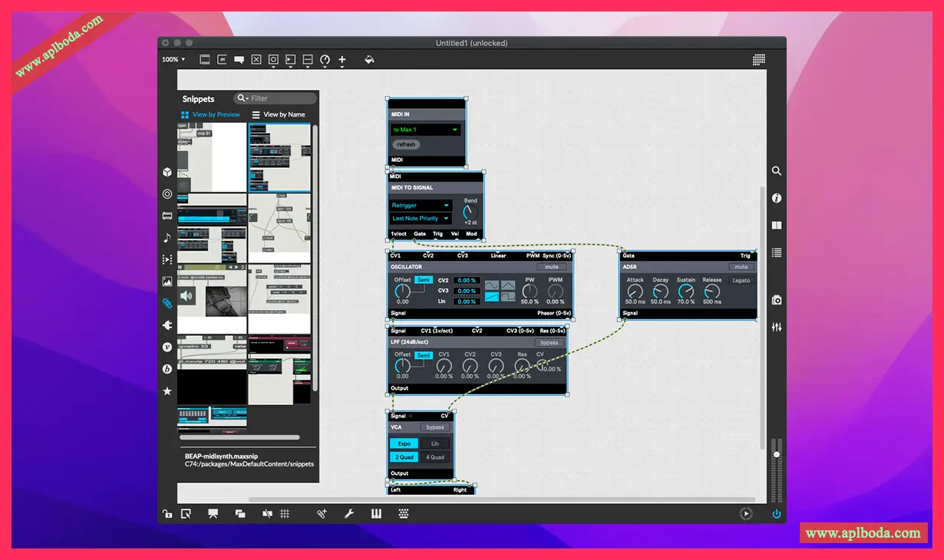Click the paint bucket color tool in the top toolbar

(x=369, y=60)
